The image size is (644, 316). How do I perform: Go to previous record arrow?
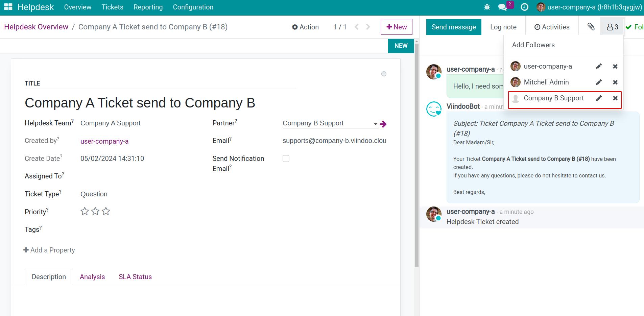pos(356,27)
